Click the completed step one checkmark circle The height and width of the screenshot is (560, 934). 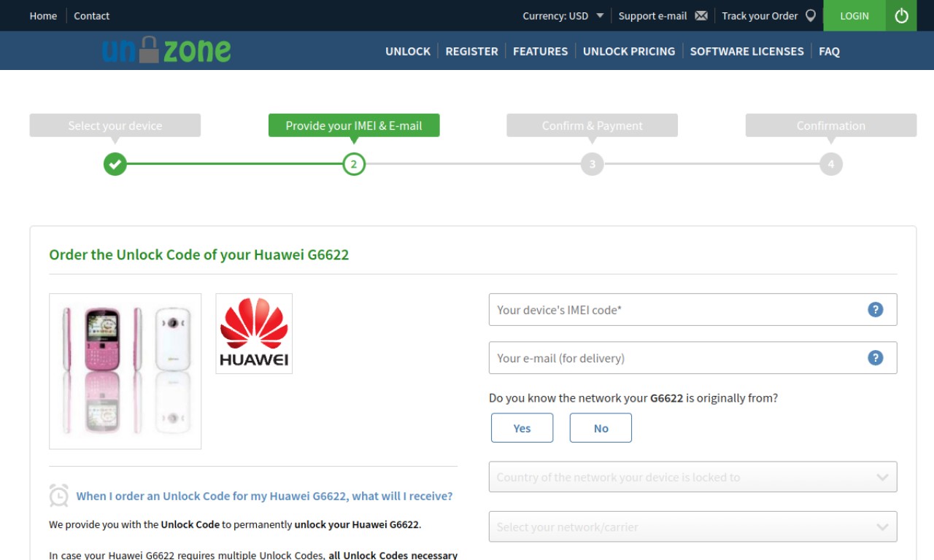point(115,164)
